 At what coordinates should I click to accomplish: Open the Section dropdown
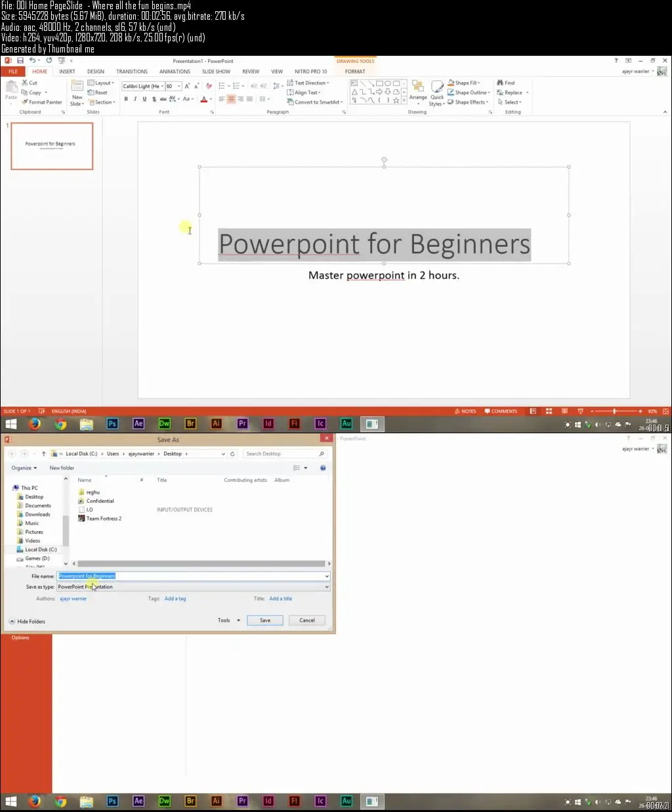[101, 102]
